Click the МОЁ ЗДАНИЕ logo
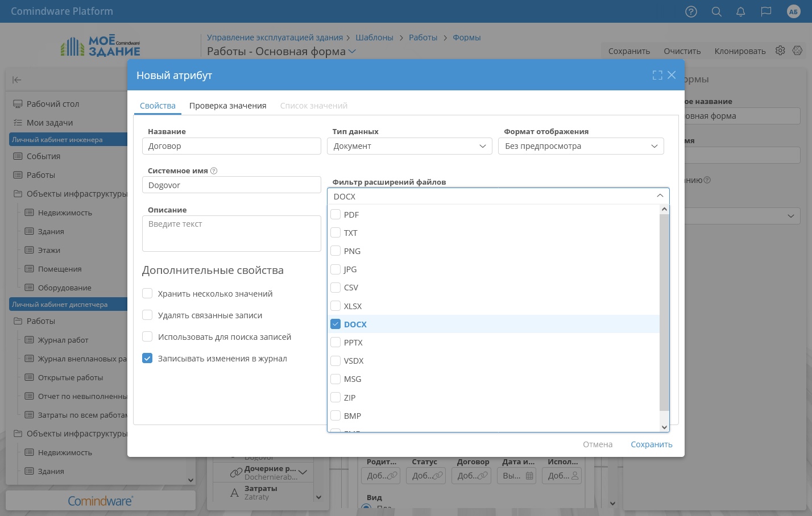Viewport: 812px width, 516px height. click(100, 46)
